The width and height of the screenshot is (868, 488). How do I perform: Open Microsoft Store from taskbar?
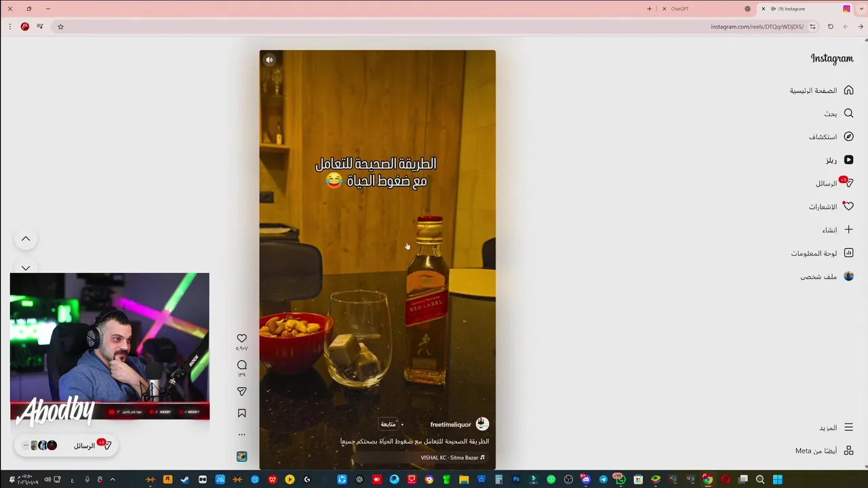638,480
